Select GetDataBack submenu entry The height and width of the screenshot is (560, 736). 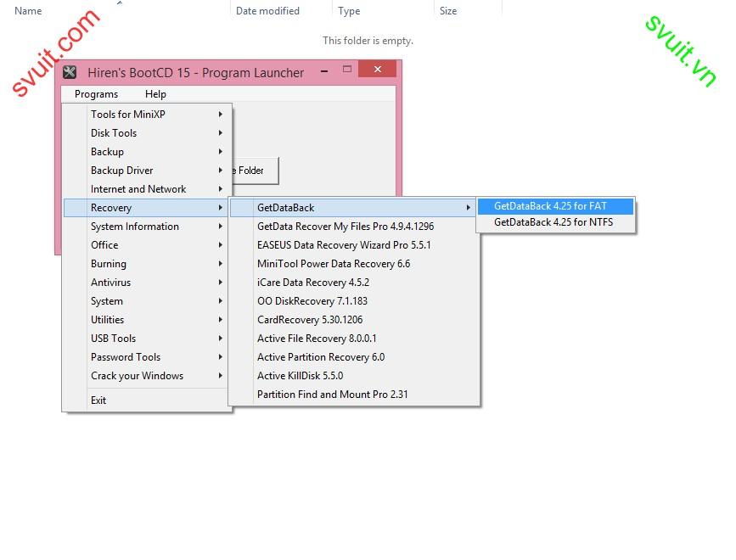pos(354,208)
